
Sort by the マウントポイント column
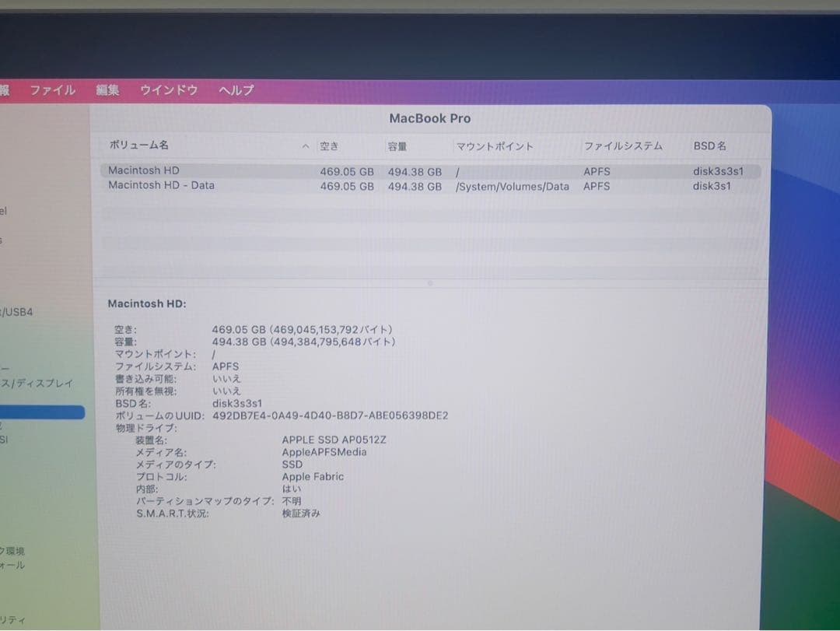click(x=493, y=145)
